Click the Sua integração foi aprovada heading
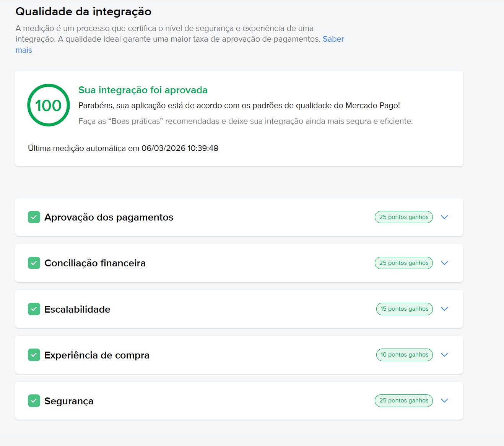Image resolution: width=504 pixels, height=446 pixels. (143, 90)
